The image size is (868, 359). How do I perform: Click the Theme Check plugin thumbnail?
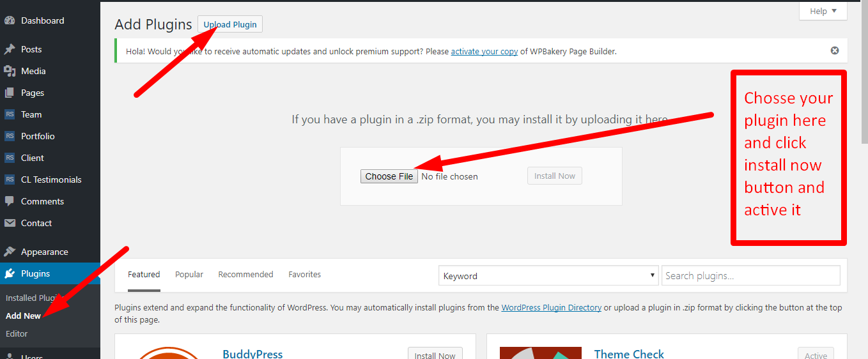541,353
